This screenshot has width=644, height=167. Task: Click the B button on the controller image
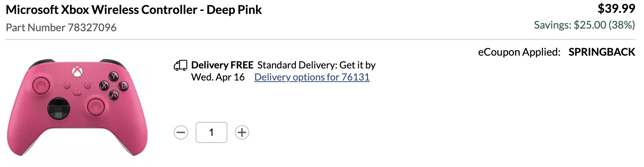(123, 86)
